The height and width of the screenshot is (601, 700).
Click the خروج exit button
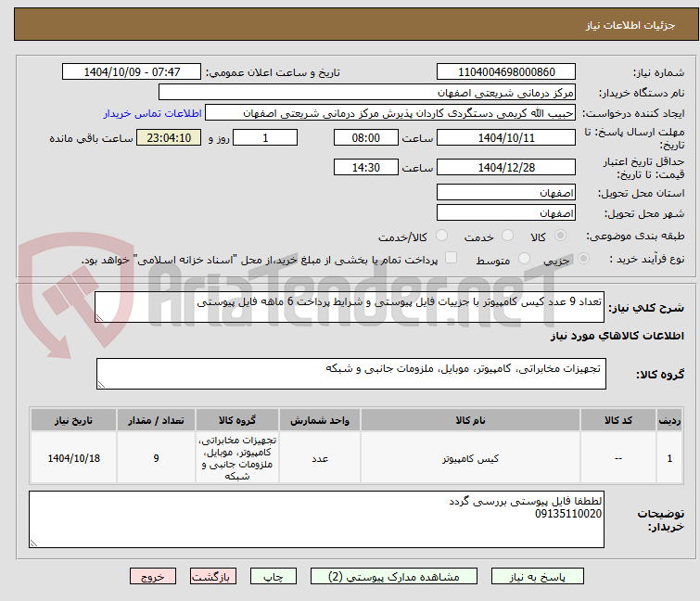pos(153,577)
